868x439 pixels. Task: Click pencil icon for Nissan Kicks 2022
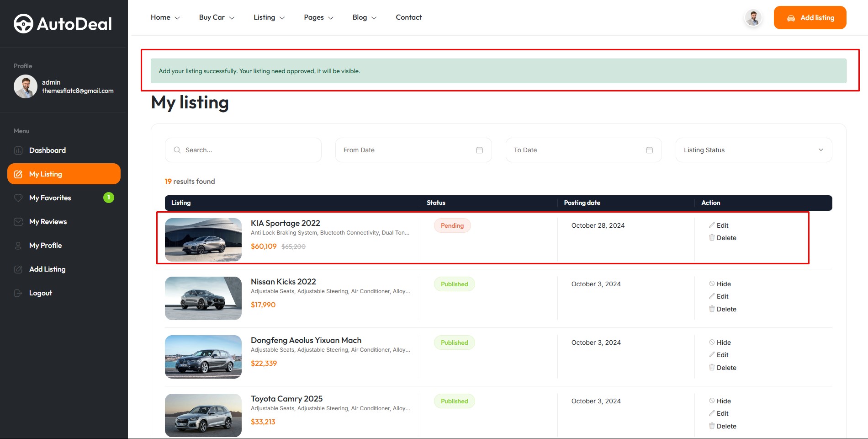(x=712, y=296)
